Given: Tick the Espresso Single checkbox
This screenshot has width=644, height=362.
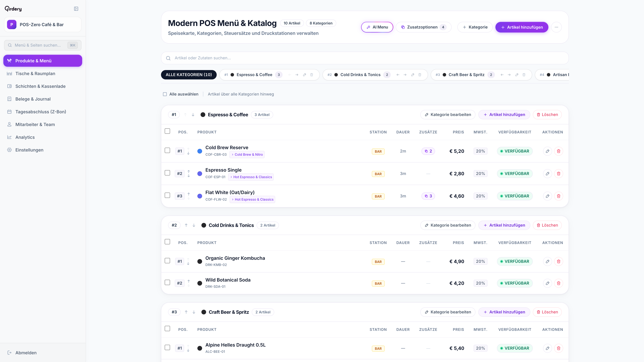Looking at the screenshot, I should [167, 173].
